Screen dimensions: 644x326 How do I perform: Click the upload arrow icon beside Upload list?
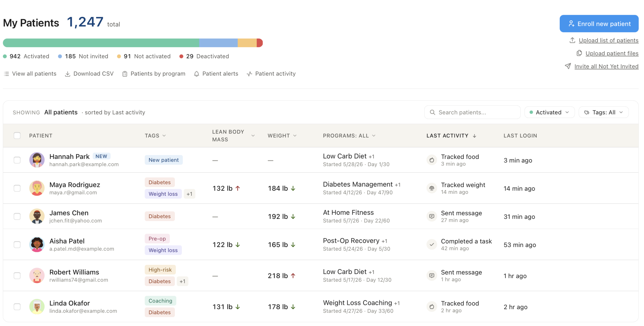pos(572,40)
